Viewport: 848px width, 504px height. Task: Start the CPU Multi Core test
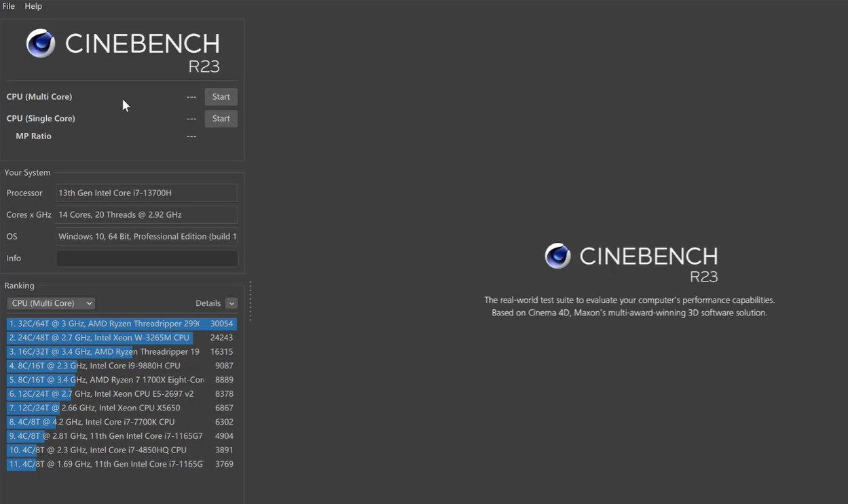point(221,97)
